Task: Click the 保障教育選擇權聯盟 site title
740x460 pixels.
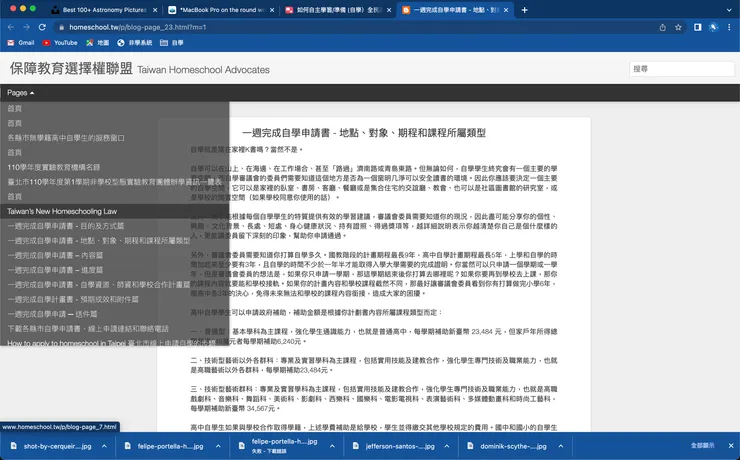Action: pyautogui.click(x=71, y=68)
